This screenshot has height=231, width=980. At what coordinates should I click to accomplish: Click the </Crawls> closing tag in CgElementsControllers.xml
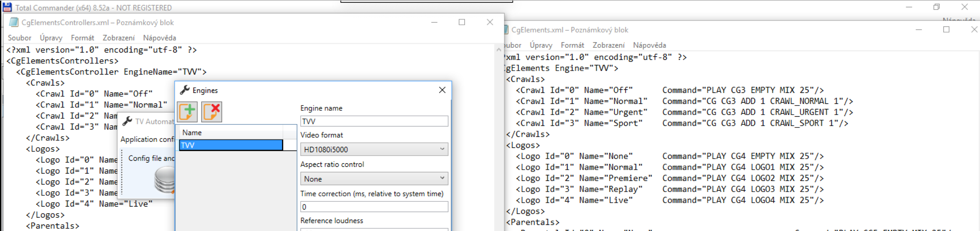point(47,138)
